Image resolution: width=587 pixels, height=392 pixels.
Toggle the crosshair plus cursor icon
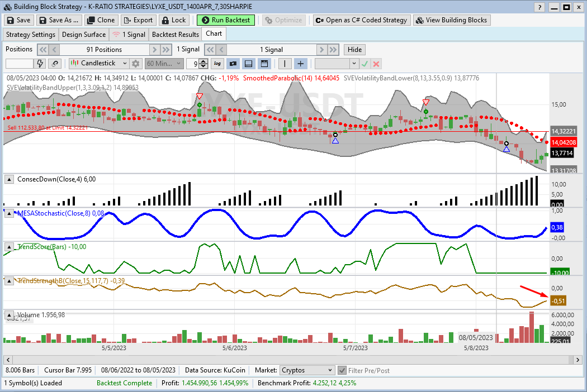301,64
